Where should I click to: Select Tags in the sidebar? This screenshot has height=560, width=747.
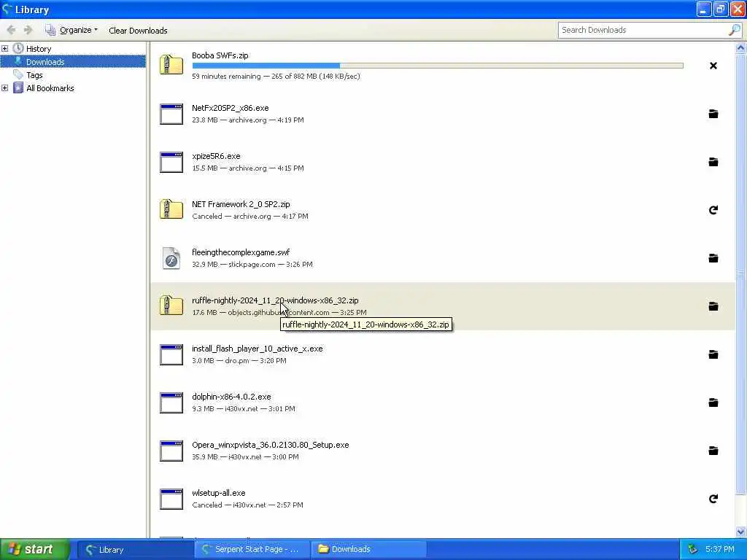(34, 75)
